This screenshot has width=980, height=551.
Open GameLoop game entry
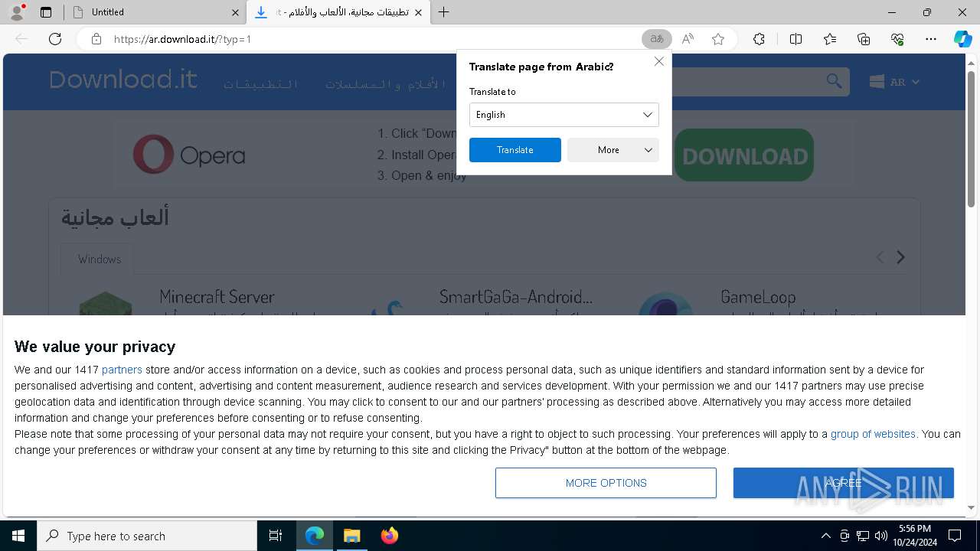click(x=758, y=297)
